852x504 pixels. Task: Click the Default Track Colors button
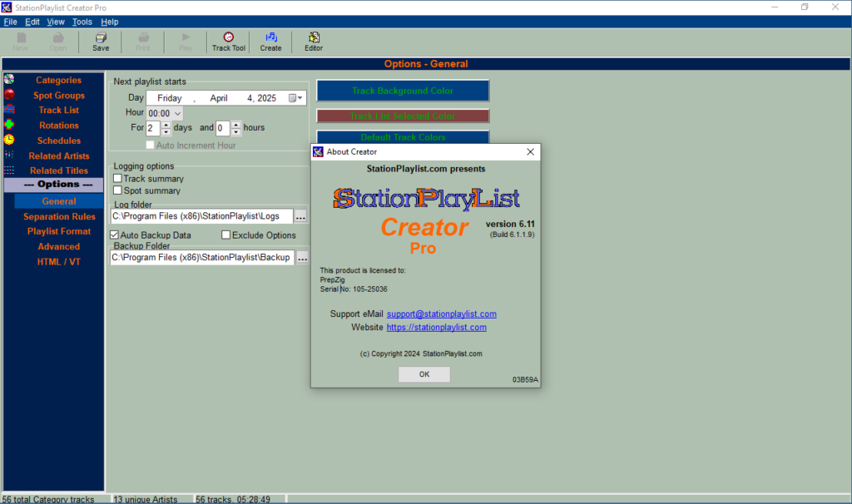tap(403, 137)
